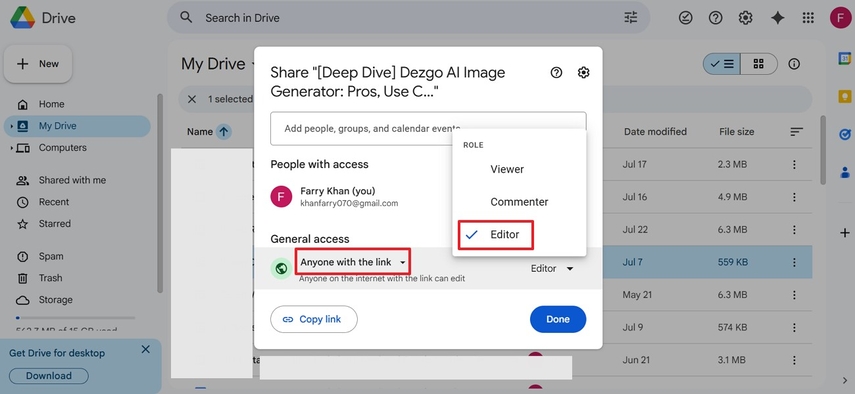Open more actions for Jul 9 file
The image size is (855, 394).
tap(794, 328)
